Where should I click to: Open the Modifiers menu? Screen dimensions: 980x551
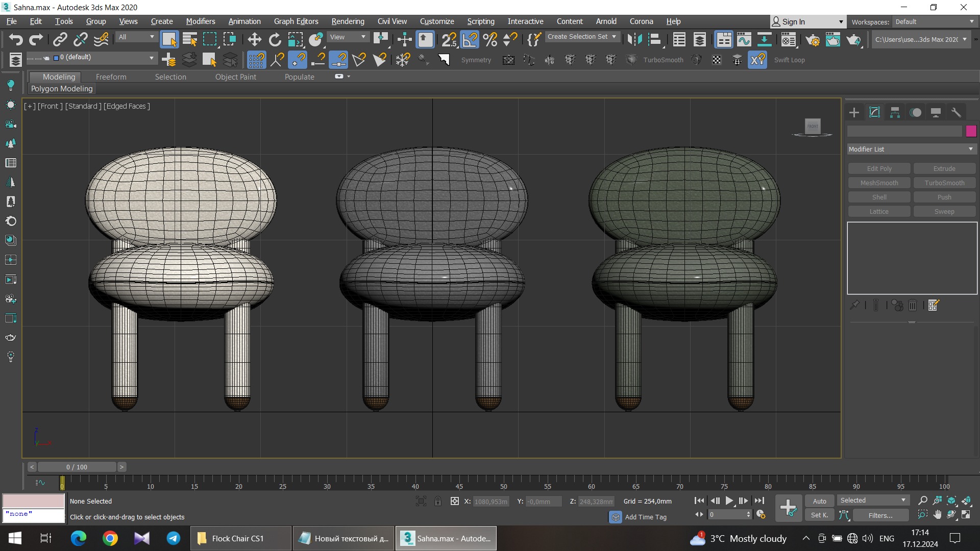pos(200,21)
